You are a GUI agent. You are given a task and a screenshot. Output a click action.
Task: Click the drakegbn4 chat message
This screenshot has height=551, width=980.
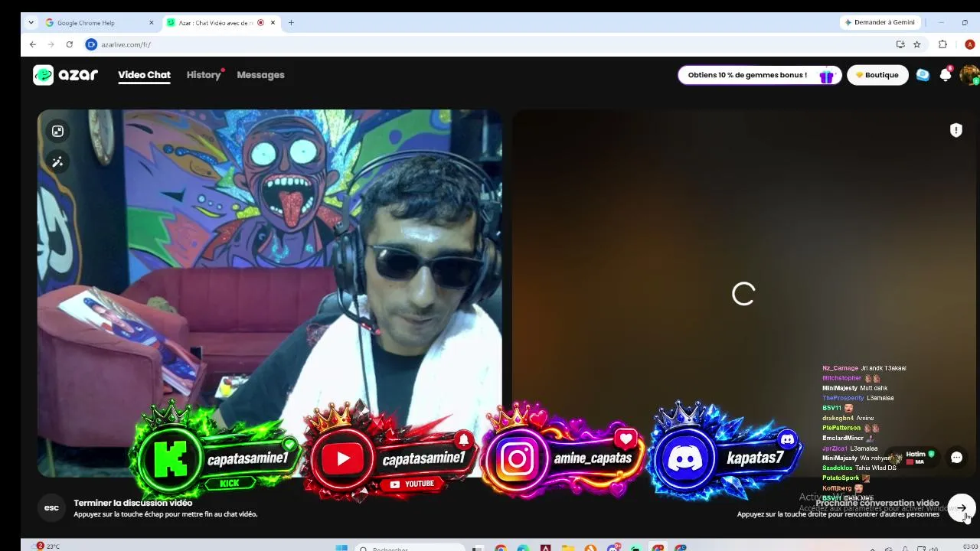[848, 418]
